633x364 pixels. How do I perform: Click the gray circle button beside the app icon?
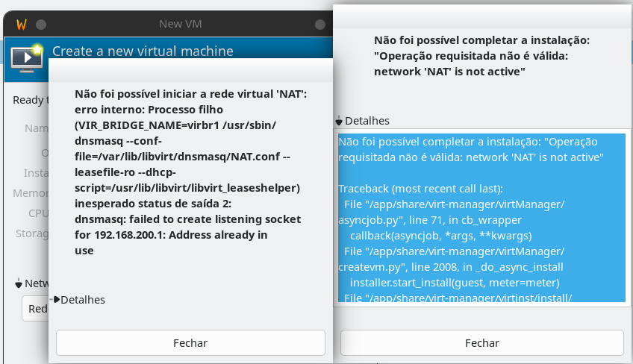41,25
